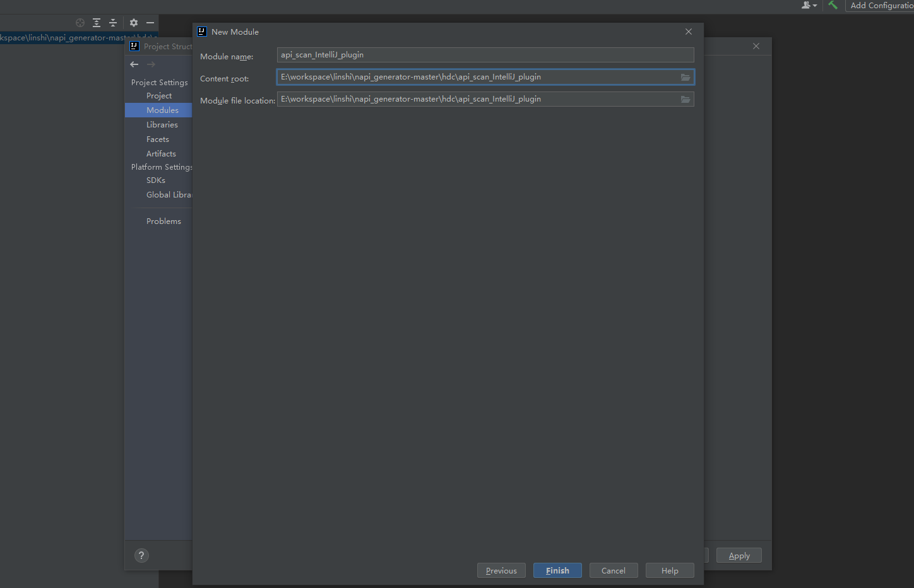Cancel the New Module dialog

pos(613,570)
